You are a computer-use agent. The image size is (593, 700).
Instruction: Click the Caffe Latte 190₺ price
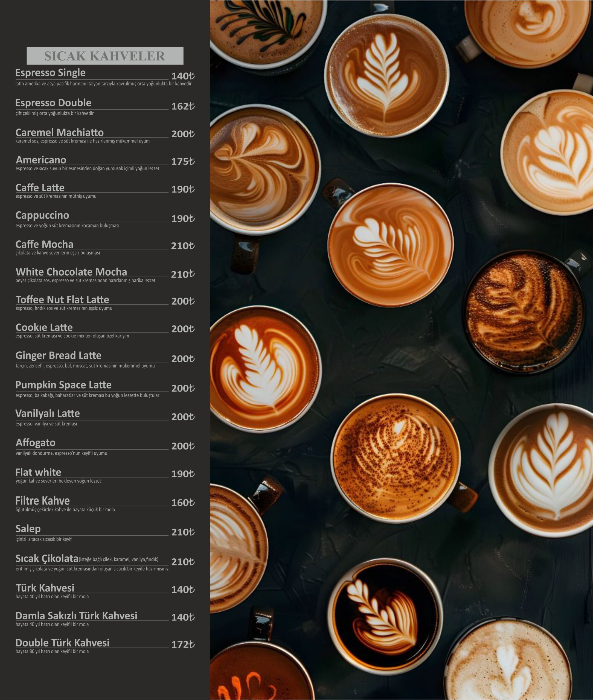183,189
